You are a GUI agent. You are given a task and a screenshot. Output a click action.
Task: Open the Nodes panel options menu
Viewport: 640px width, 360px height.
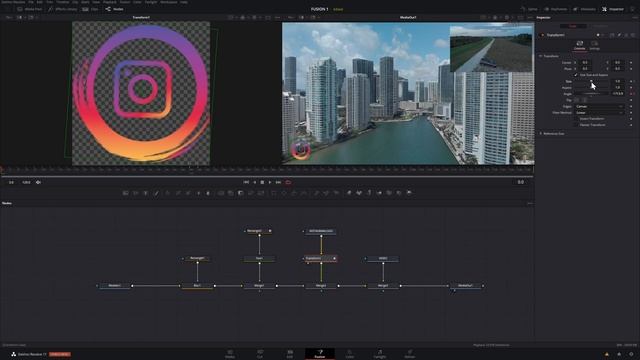(530, 203)
